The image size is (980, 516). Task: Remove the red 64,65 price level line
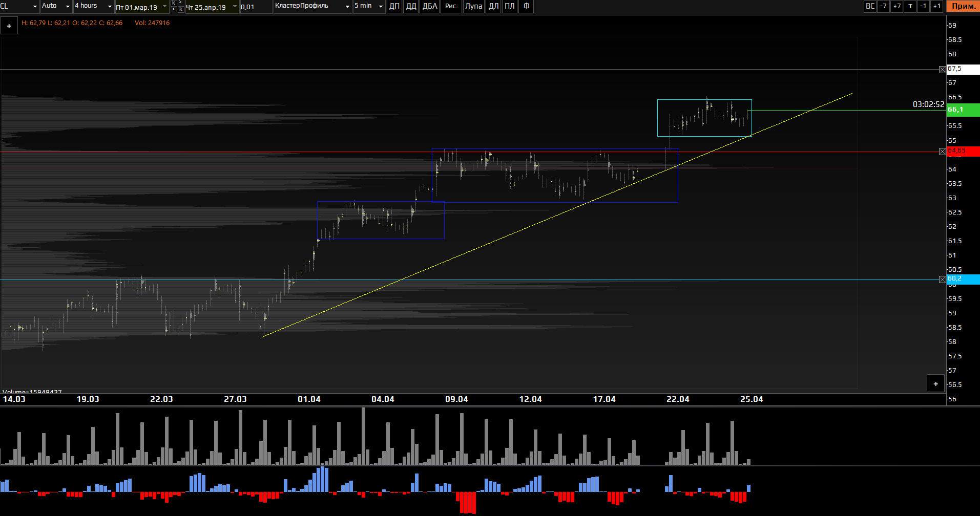[942, 152]
